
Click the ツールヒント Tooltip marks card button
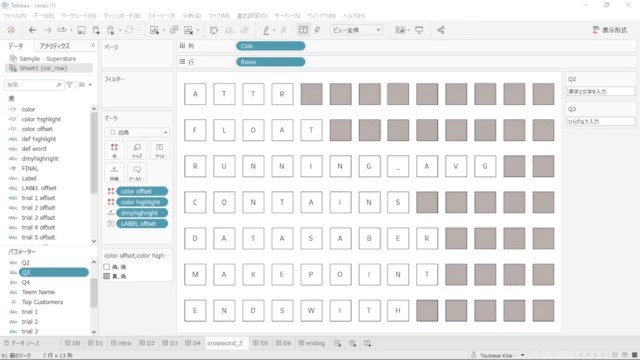(137, 173)
